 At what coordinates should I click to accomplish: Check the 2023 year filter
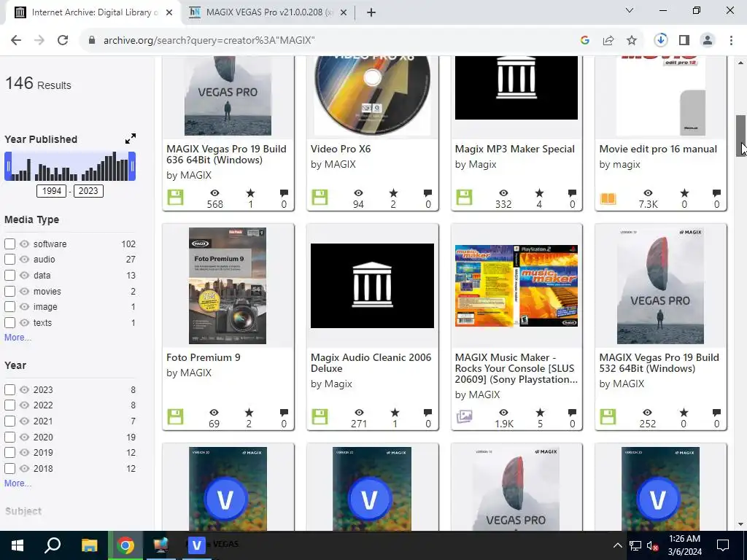[9, 389]
